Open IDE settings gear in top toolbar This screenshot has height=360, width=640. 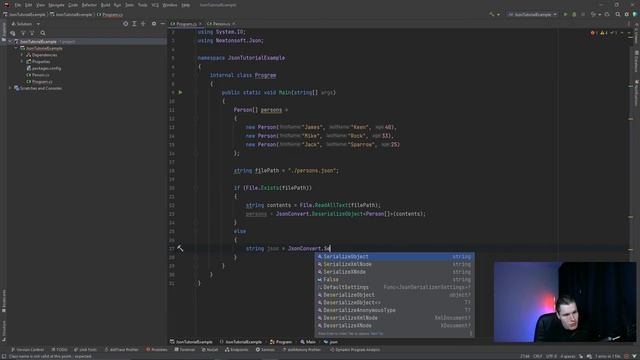click(627, 14)
